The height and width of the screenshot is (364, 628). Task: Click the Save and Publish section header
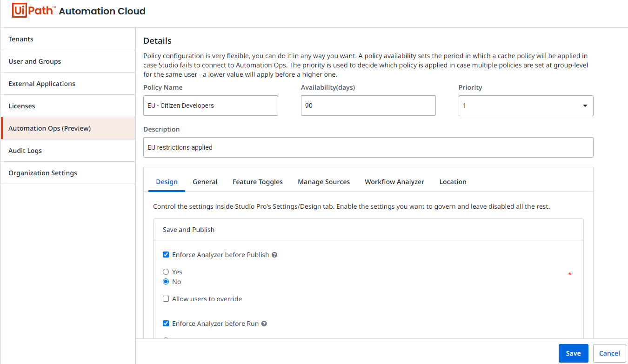(368, 230)
